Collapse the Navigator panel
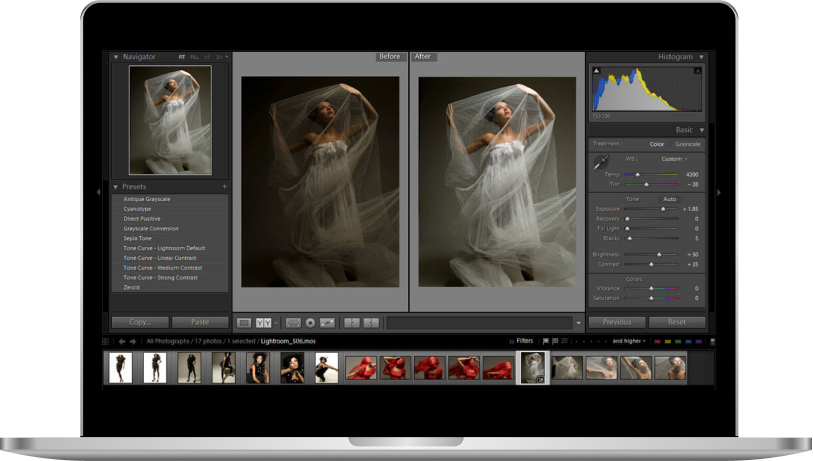This screenshot has height=461, width=813. coord(116,57)
